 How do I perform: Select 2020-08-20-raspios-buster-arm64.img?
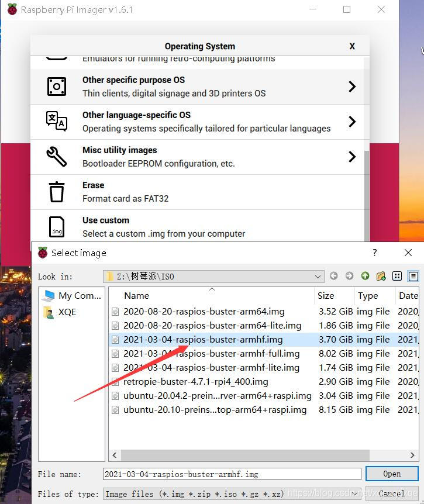pyautogui.click(x=204, y=312)
